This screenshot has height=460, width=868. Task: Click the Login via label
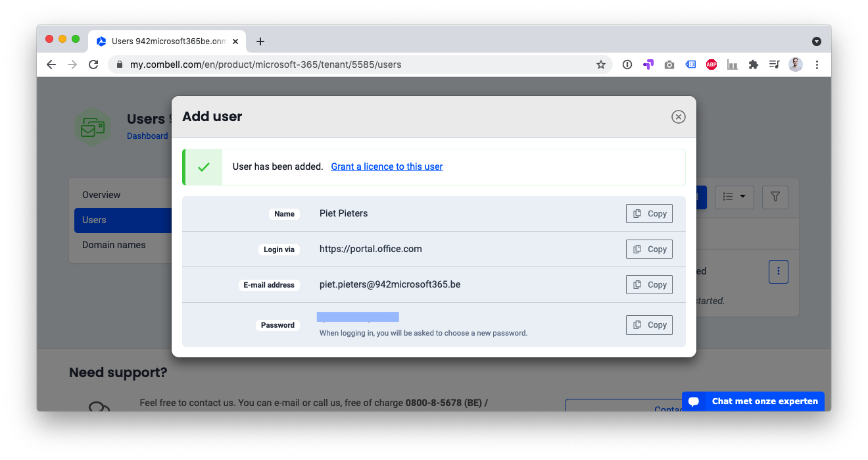279,249
